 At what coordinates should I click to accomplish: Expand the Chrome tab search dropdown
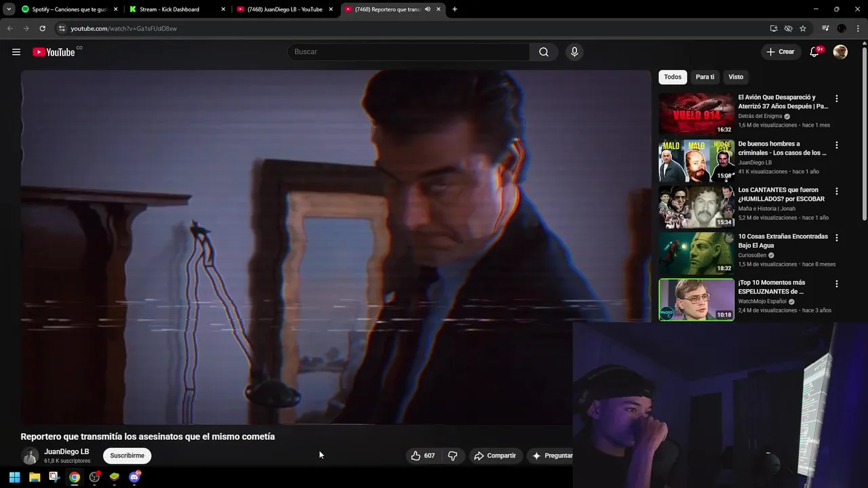pos(9,9)
